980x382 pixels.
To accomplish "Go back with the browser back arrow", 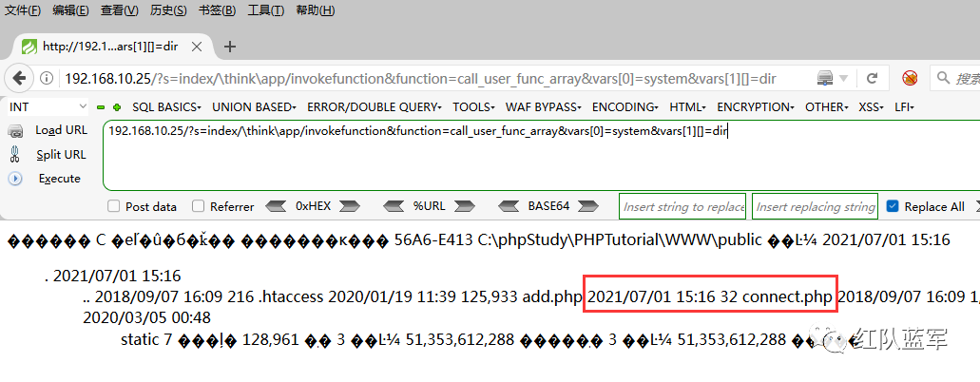I will point(19,78).
